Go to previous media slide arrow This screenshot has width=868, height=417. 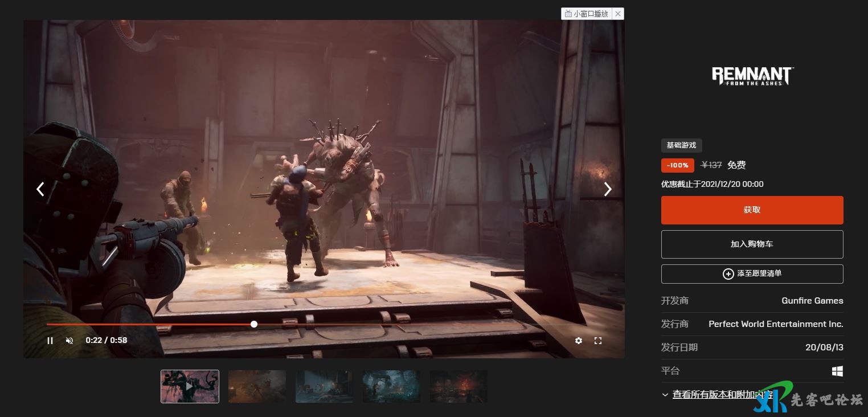[40, 189]
